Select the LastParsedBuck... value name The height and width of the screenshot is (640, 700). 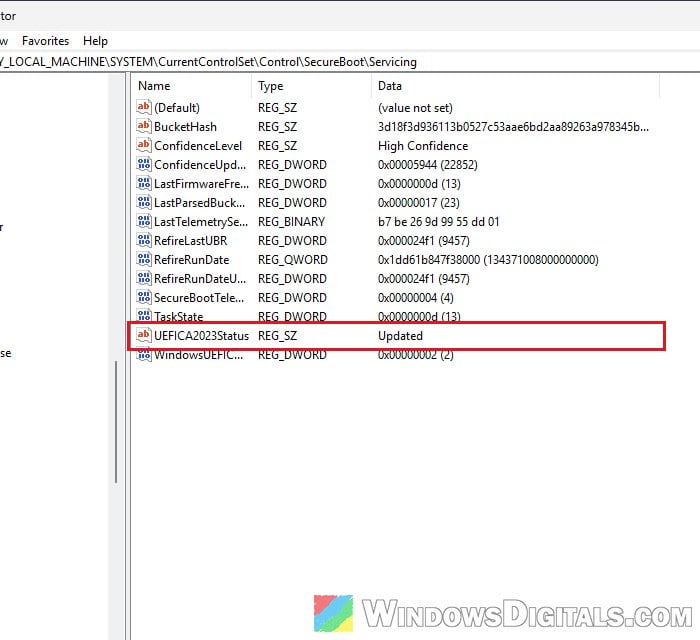[200, 203]
